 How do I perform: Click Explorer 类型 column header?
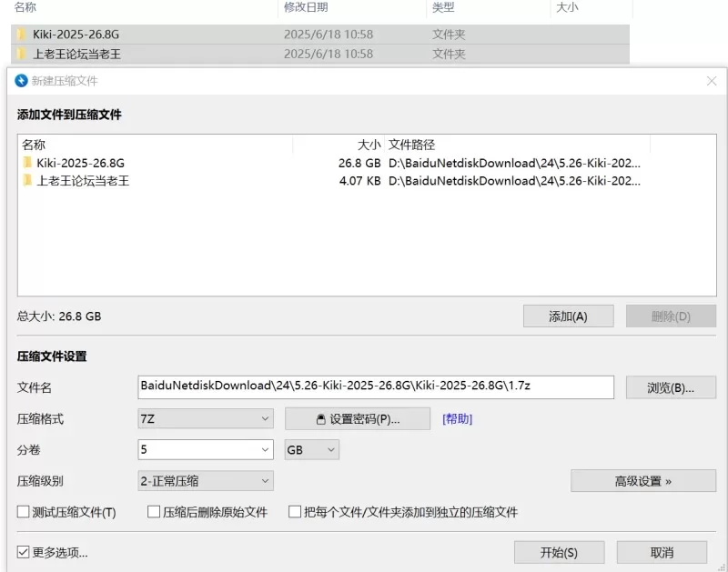coord(443,7)
